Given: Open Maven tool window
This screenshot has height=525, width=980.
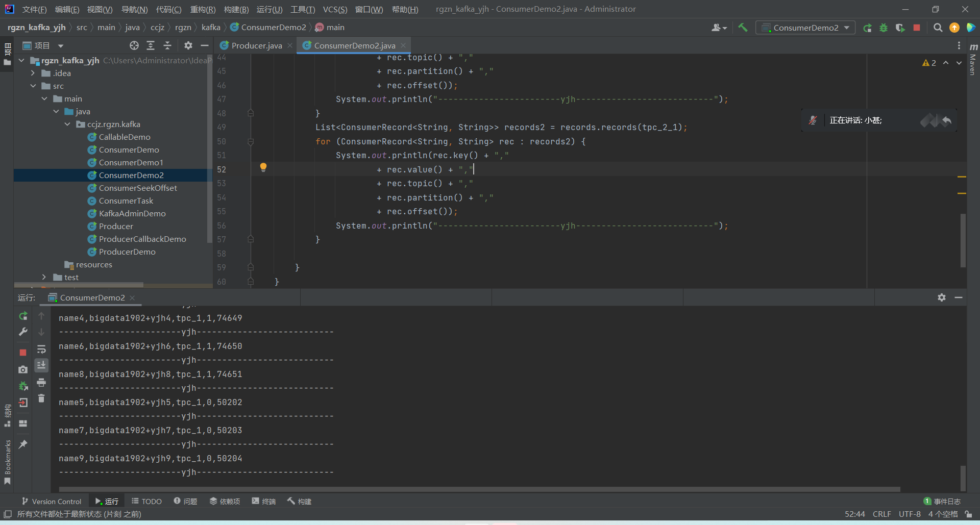Looking at the screenshot, I should coord(973,59).
